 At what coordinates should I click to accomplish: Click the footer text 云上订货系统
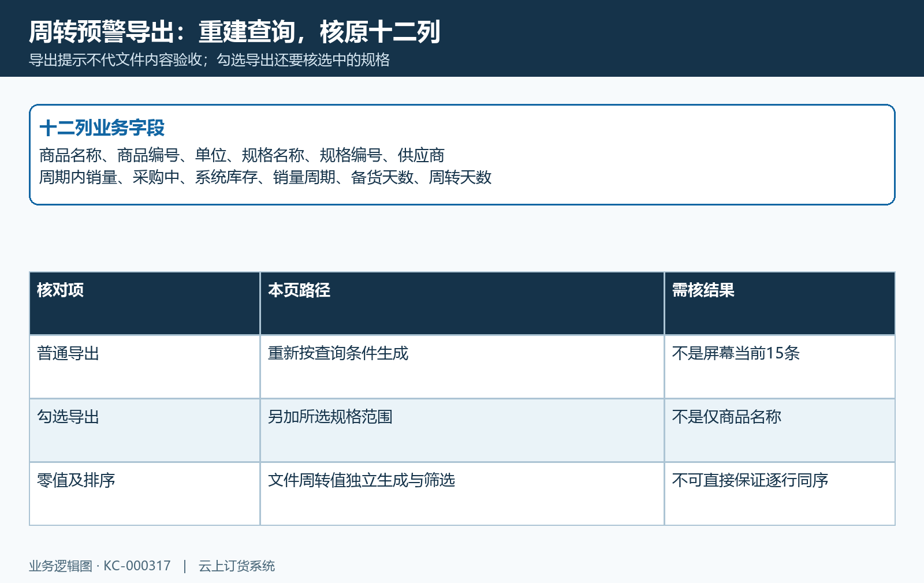point(237,566)
